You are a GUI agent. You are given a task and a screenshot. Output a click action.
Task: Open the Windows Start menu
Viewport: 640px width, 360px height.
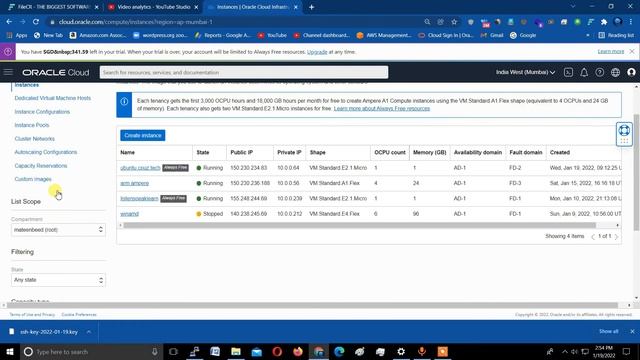click(10, 351)
